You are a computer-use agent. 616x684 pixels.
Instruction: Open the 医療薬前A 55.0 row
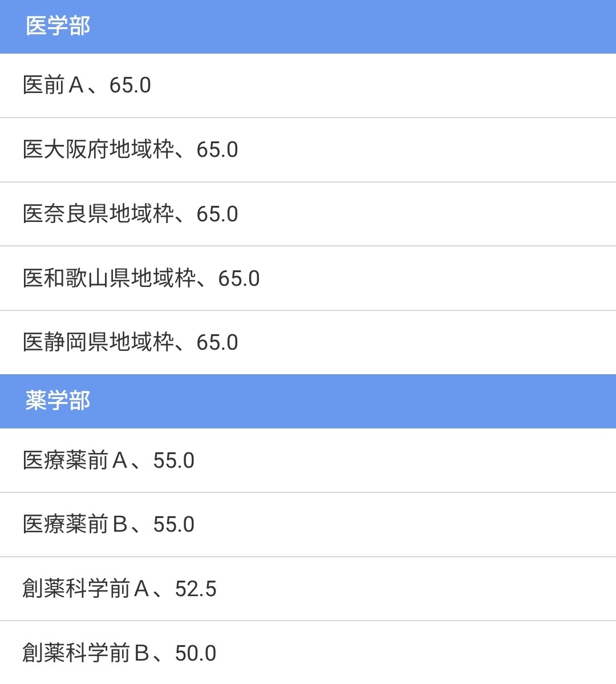(308, 460)
